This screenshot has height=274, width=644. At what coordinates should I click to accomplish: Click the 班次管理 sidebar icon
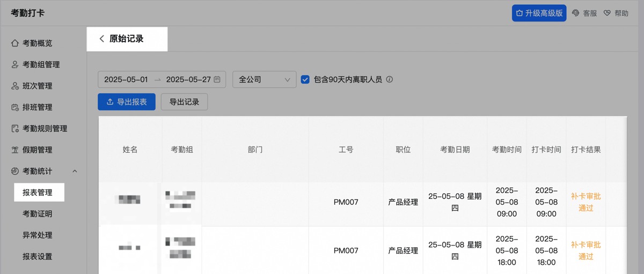(15, 86)
